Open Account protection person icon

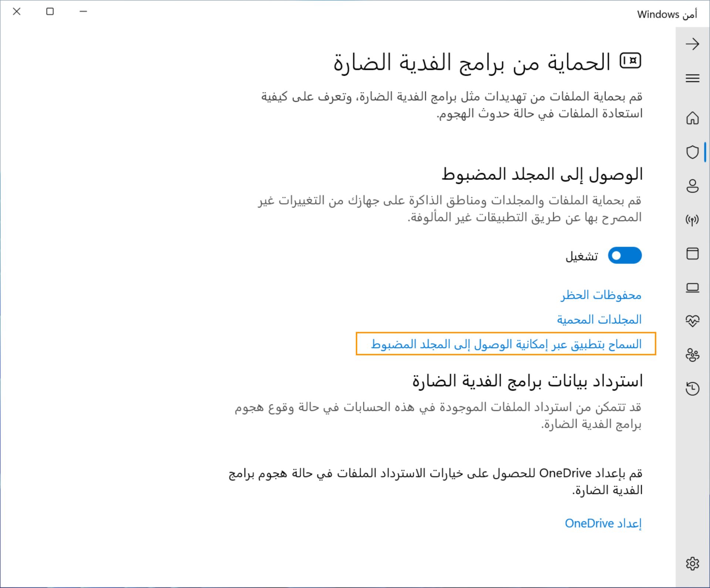(x=692, y=186)
